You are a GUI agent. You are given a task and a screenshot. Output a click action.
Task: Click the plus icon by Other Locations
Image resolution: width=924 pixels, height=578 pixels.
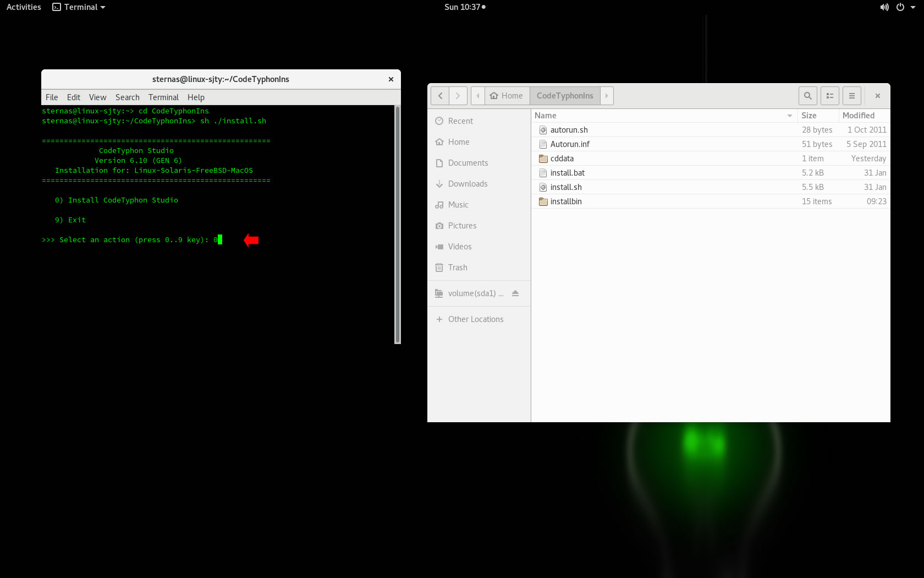coord(439,319)
